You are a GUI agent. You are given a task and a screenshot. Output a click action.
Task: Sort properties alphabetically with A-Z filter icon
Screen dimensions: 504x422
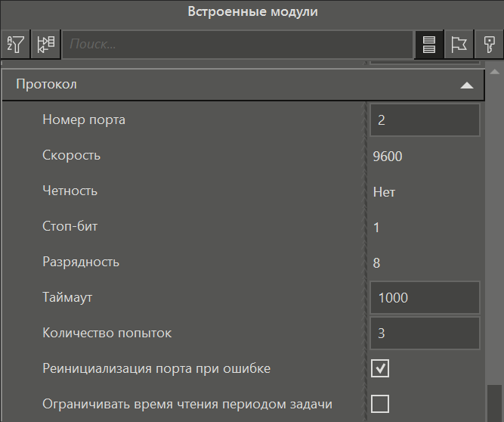click(x=15, y=44)
